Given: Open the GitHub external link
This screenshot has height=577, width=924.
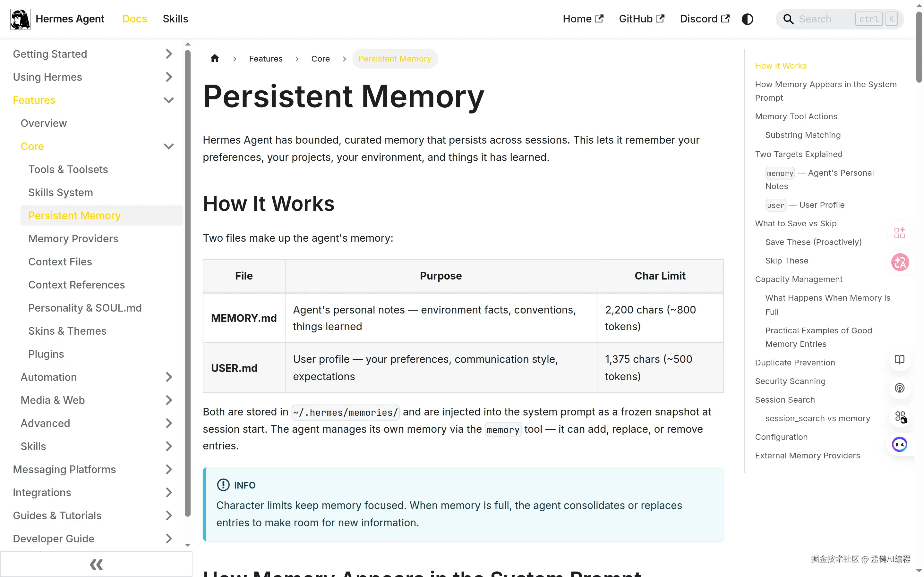Looking at the screenshot, I should pyautogui.click(x=641, y=19).
